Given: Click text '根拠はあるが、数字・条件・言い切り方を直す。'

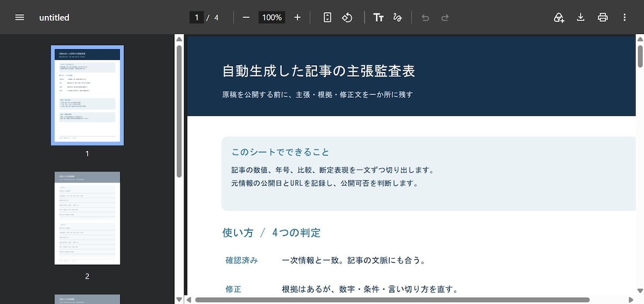Looking at the screenshot, I should (371, 289).
